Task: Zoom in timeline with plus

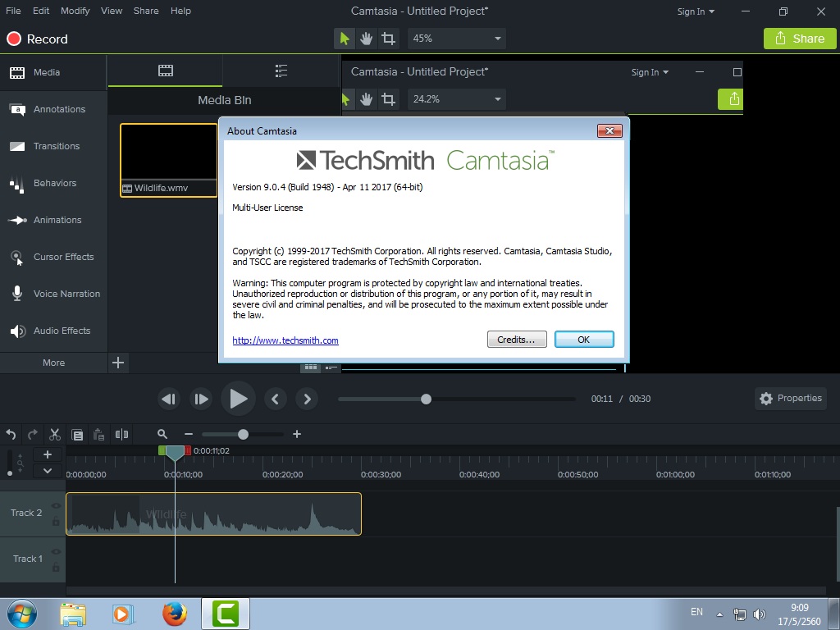Action: 297,435
